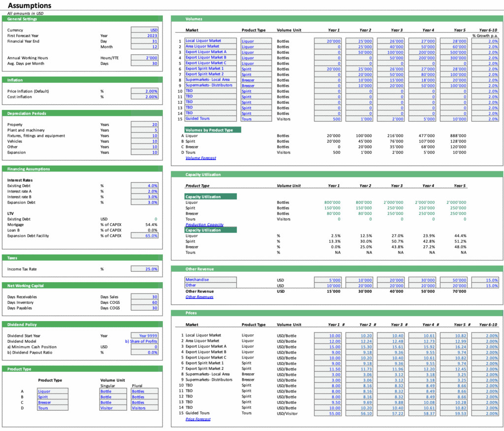The height and width of the screenshot is (431, 504).
Task: Open the Volume Forecast link
Action: click(201, 158)
